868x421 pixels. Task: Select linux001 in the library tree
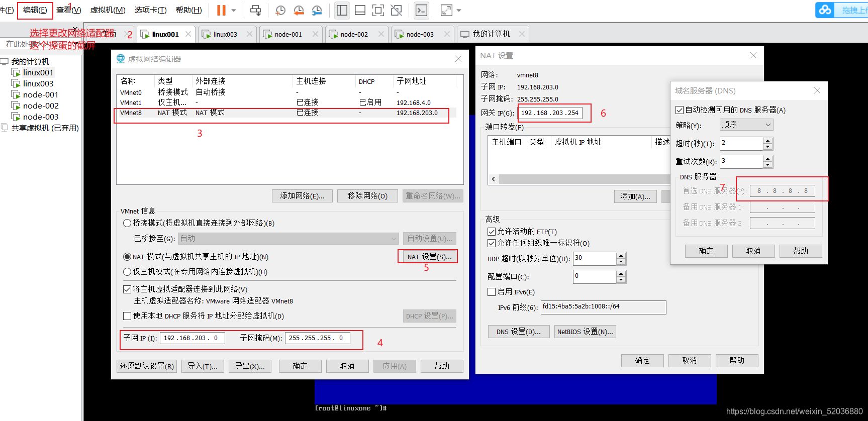pos(38,72)
